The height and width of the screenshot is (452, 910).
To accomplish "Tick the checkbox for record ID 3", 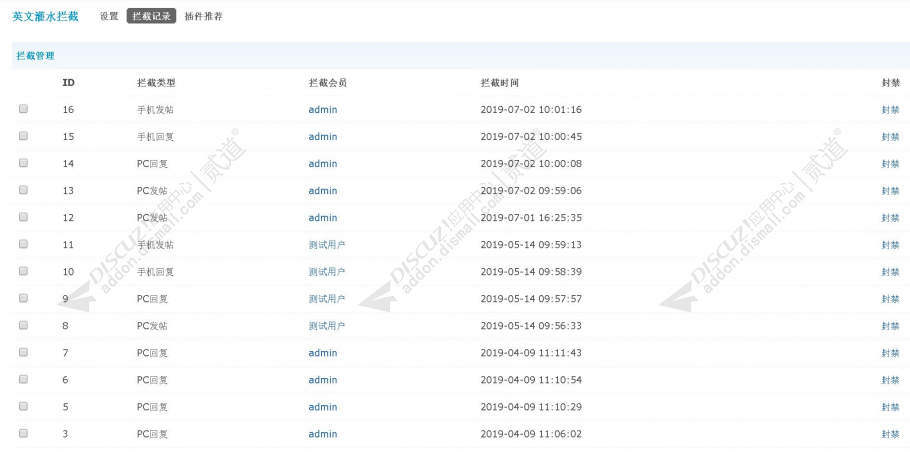I will point(23,433).
